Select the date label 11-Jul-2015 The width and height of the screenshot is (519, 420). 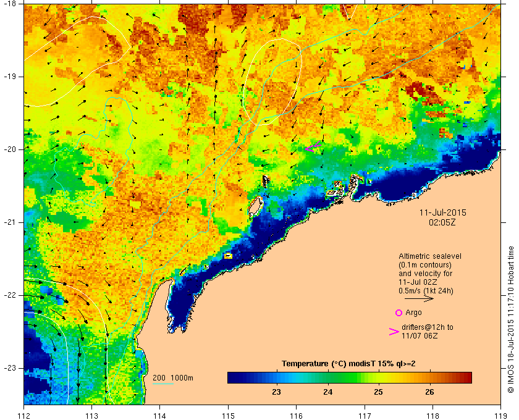(x=442, y=212)
